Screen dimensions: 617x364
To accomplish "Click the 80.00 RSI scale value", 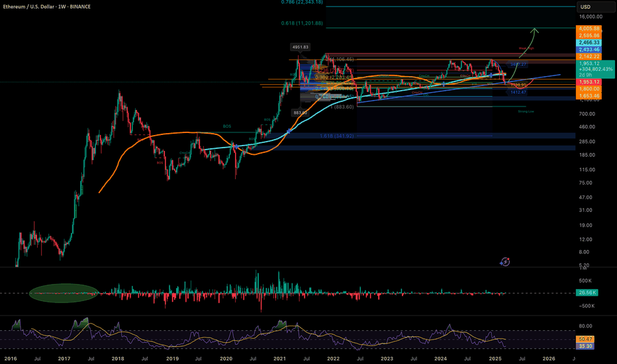I will click(x=585, y=326).
